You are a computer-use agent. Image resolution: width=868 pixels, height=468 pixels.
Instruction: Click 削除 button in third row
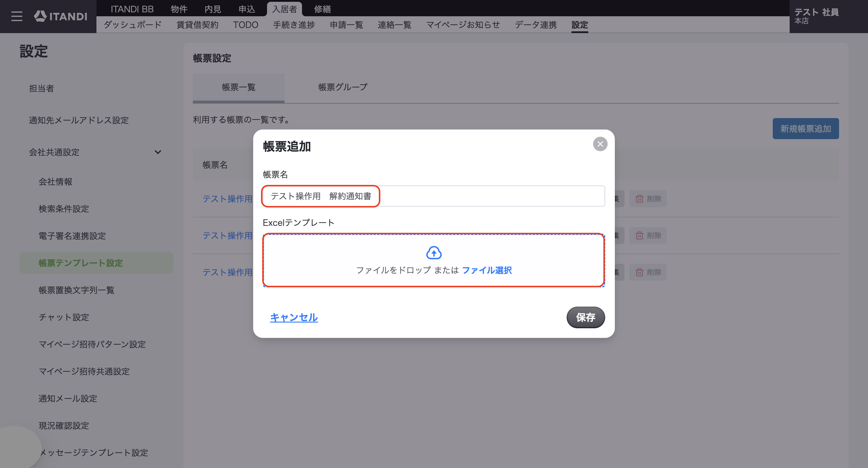click(648, 272)
